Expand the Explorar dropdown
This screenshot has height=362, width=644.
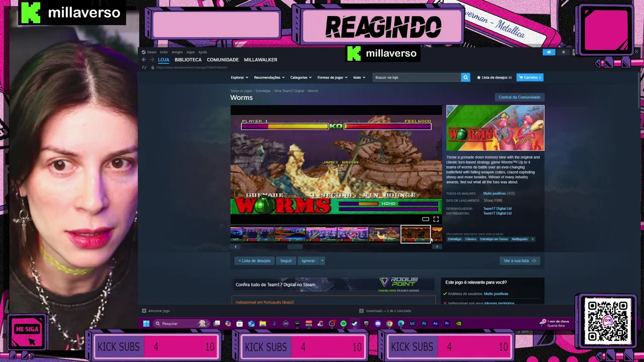click(x=239, y=77)
